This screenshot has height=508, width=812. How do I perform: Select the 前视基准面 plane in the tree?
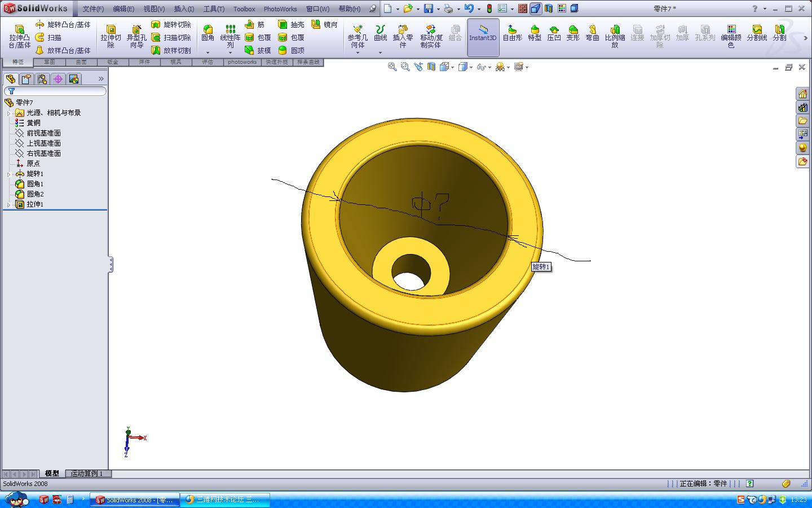[43, 133]
